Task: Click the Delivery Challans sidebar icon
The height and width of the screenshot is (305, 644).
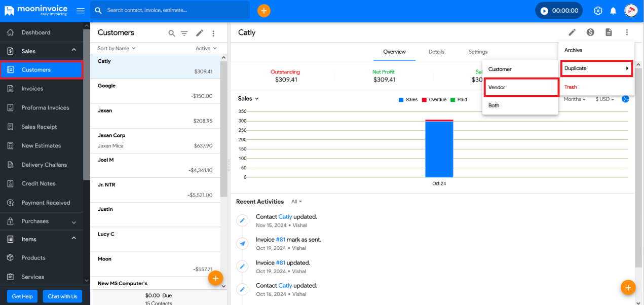Action: 10,165
